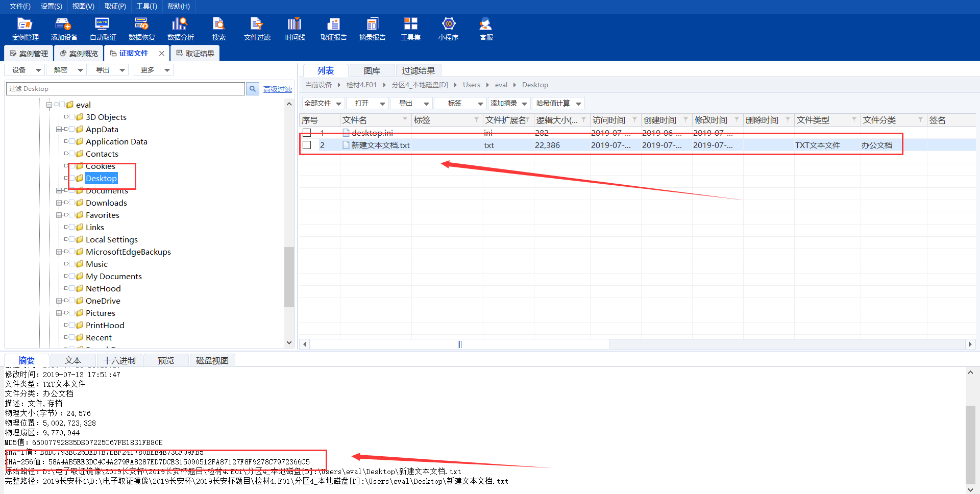
Task: Open the 搜索 search tool icon
Action: tap(218, 29)
